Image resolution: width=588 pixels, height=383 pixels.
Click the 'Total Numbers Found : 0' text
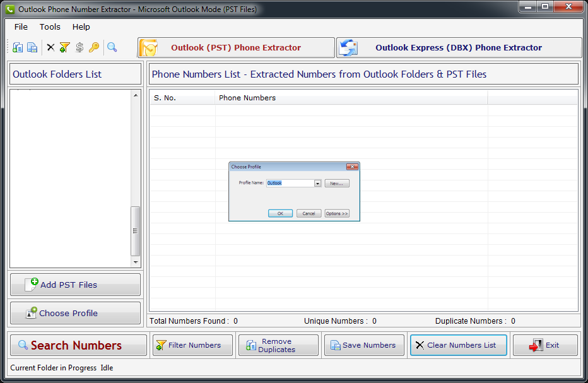194,321
